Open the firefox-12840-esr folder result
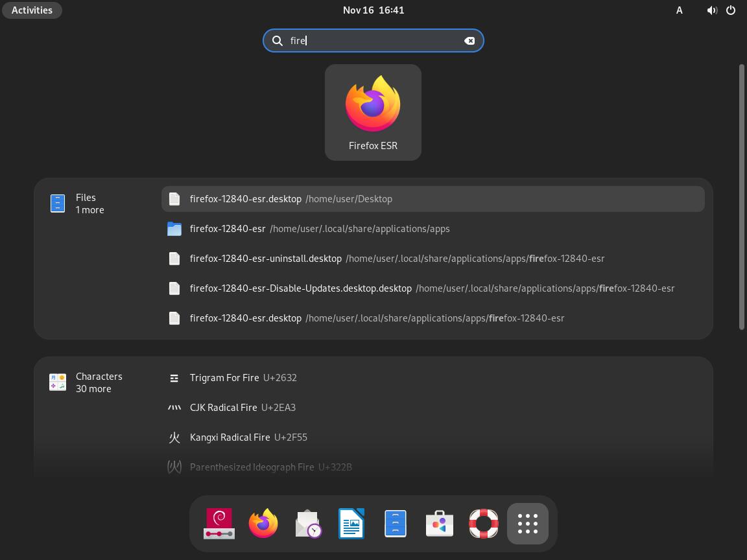 [433, 229]
